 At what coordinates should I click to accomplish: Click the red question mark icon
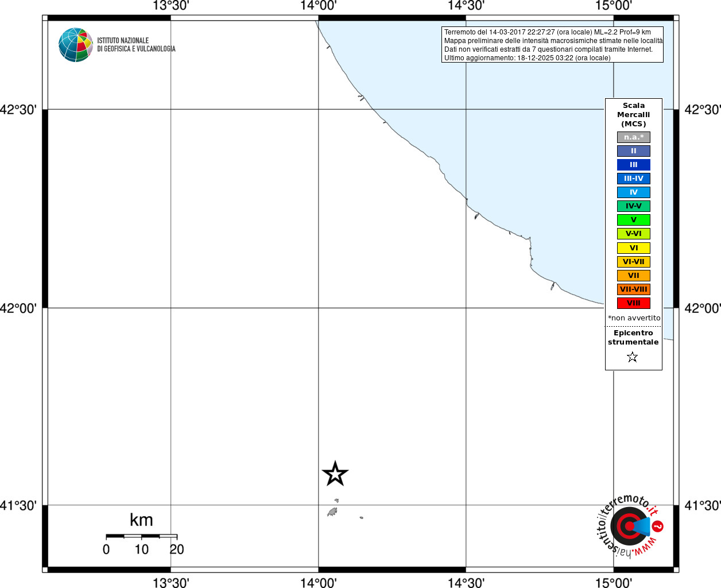(658, 526)
